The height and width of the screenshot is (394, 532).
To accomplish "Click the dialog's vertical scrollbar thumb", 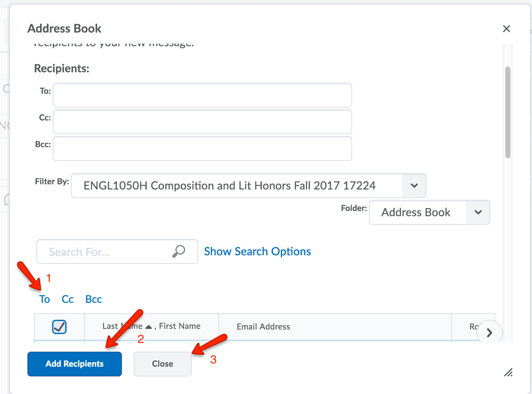I will point(508,112).
